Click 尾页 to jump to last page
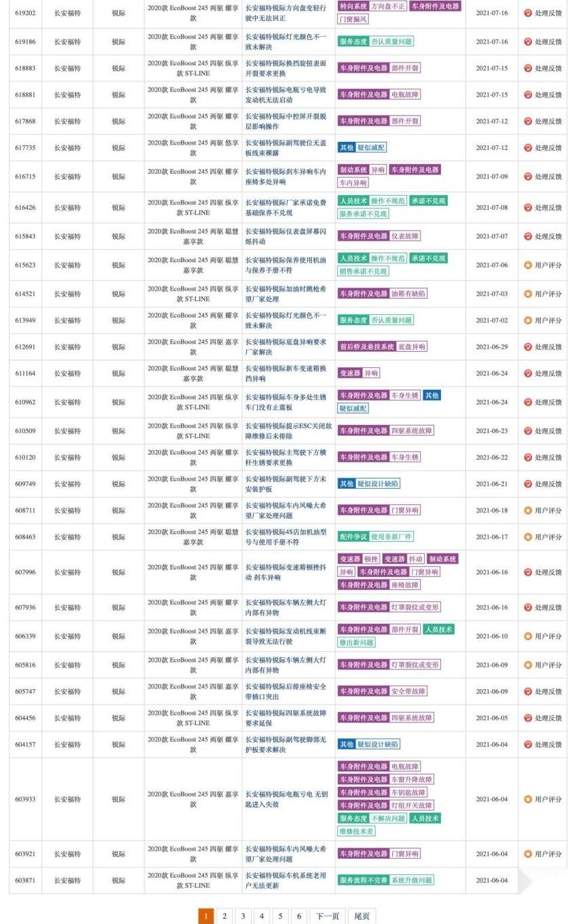Image resolution: width=578 pixels, height=924 pixels. [363, 917]
